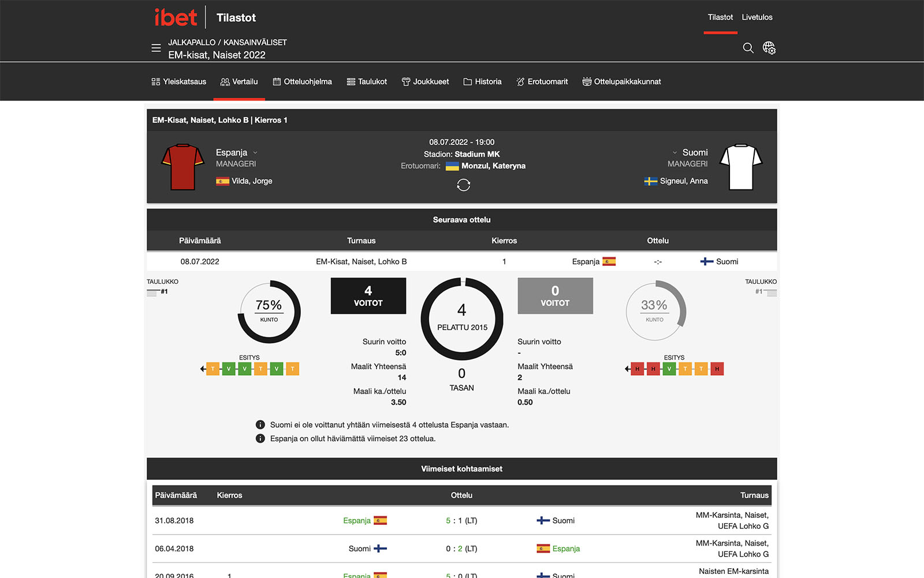
Task: Click the 4 Voitot black box
Action: 368,296
